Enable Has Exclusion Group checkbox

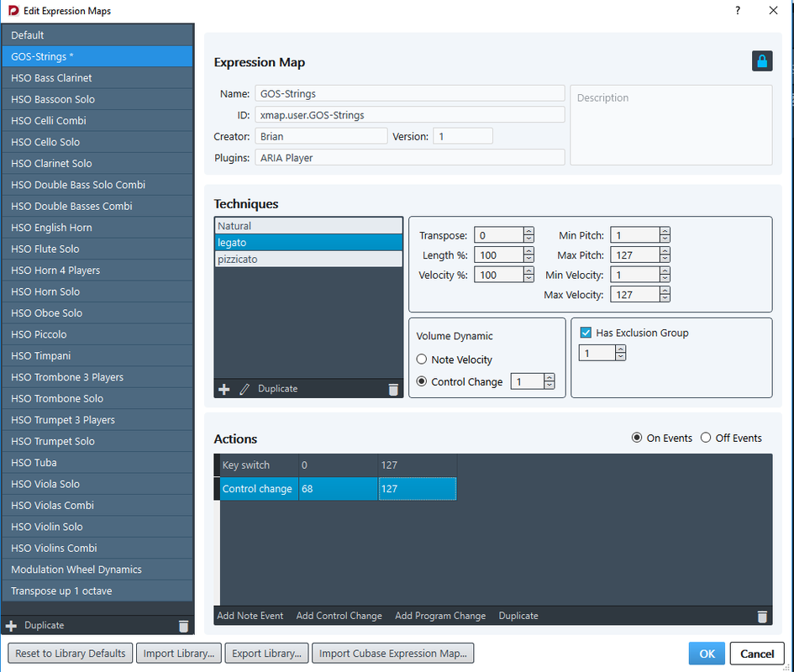(x=586, y=333)
